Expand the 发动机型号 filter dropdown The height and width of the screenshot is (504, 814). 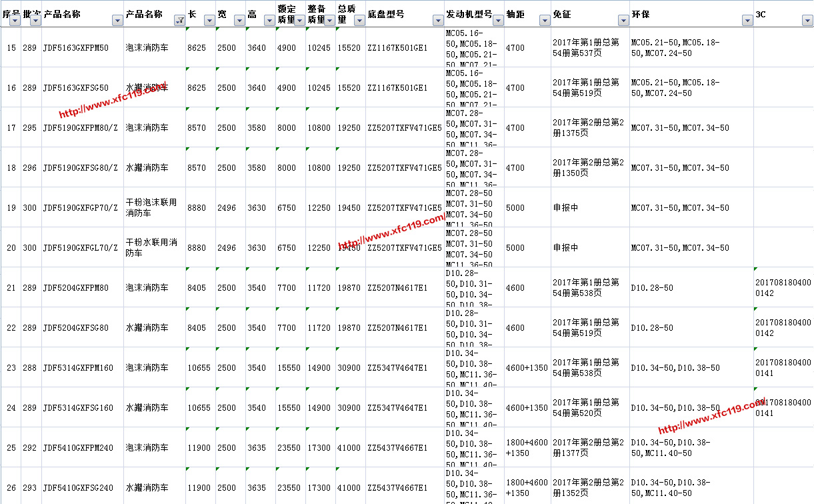[x=498, y=21]
